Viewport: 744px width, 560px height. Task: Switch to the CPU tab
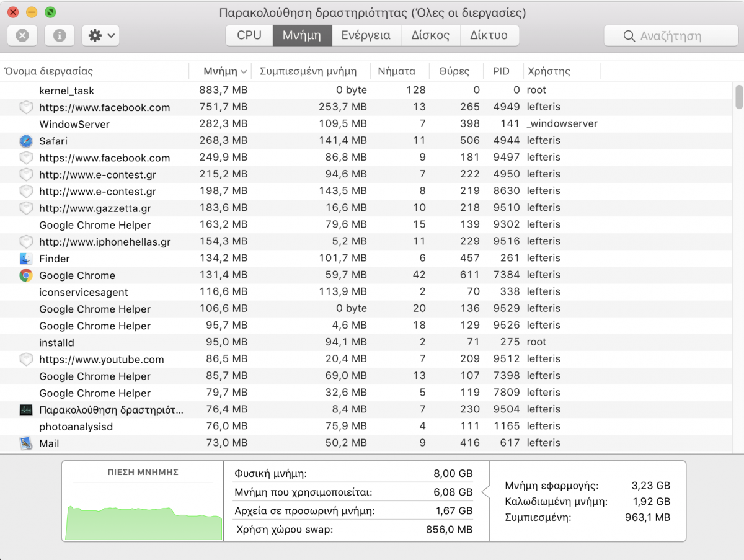249,35
